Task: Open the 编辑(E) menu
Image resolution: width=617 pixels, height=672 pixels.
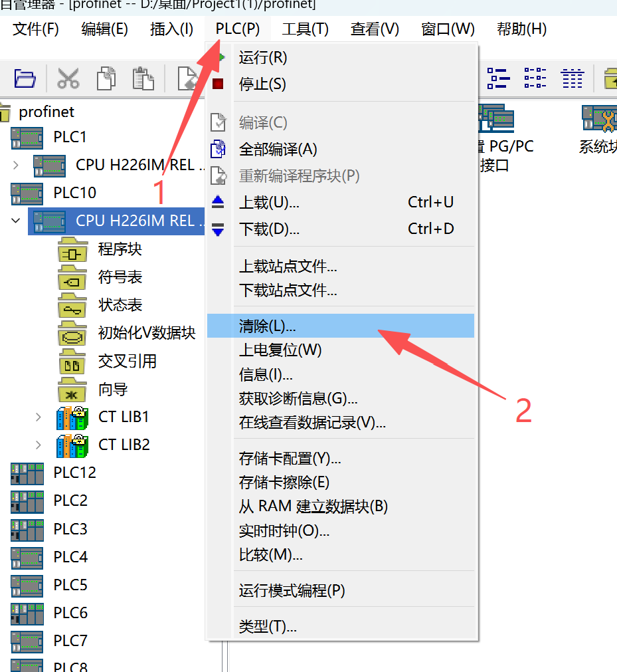Action: (x=104, y=29)
